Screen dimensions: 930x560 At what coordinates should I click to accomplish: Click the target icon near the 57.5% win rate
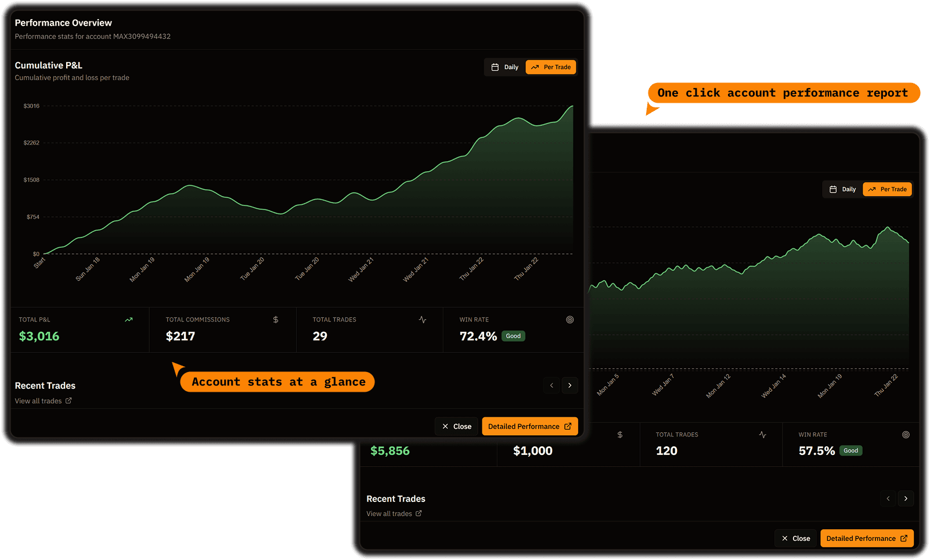tap(905, 434)
